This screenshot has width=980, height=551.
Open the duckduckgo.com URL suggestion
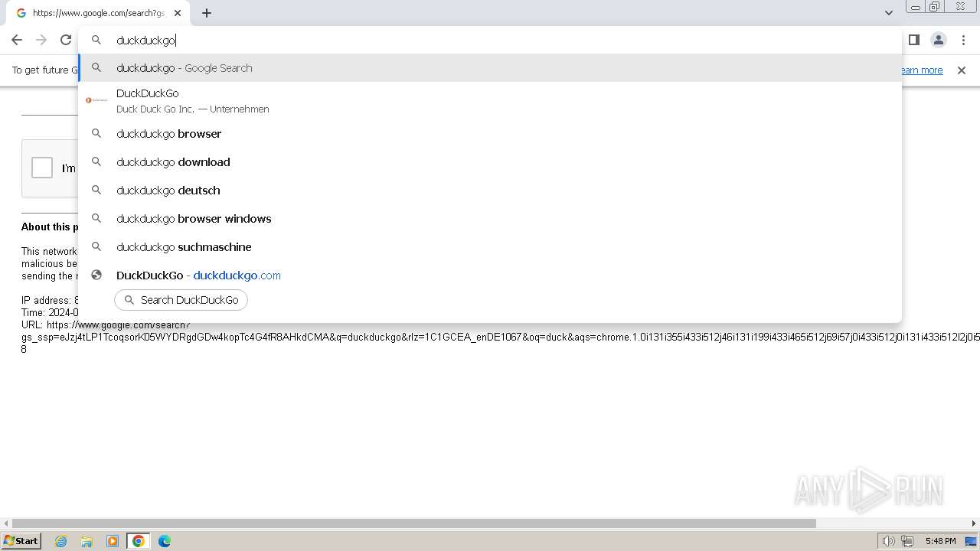pos(490,275)
